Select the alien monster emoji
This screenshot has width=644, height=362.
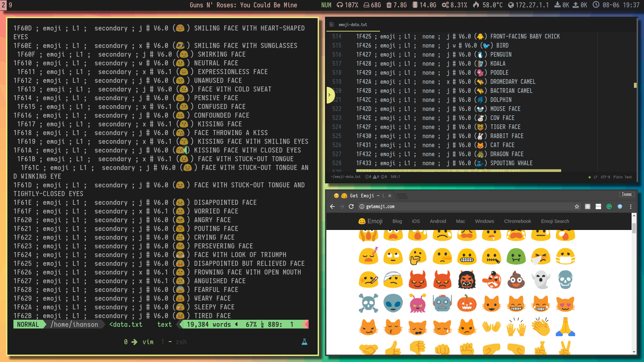point(418,304)
